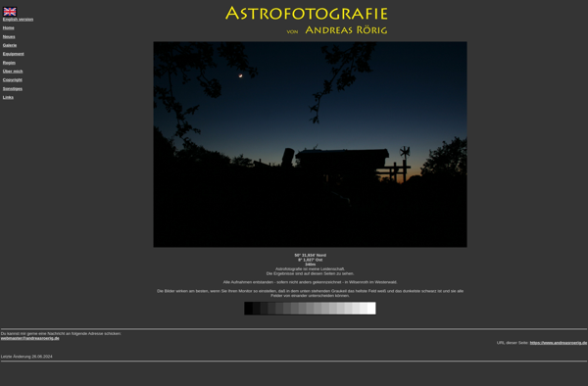Open the Galerie page
The height and width of the screenshot is (386, 588).
tap(10, 45)
